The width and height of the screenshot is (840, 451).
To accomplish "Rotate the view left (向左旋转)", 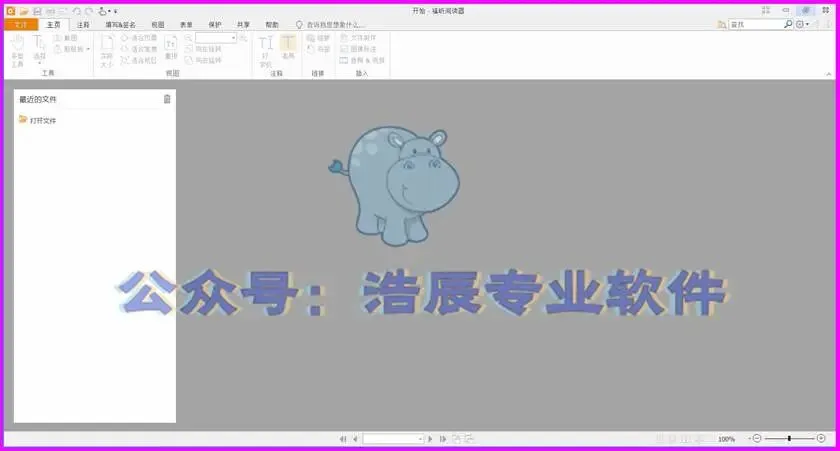I will tap(203, 49).
